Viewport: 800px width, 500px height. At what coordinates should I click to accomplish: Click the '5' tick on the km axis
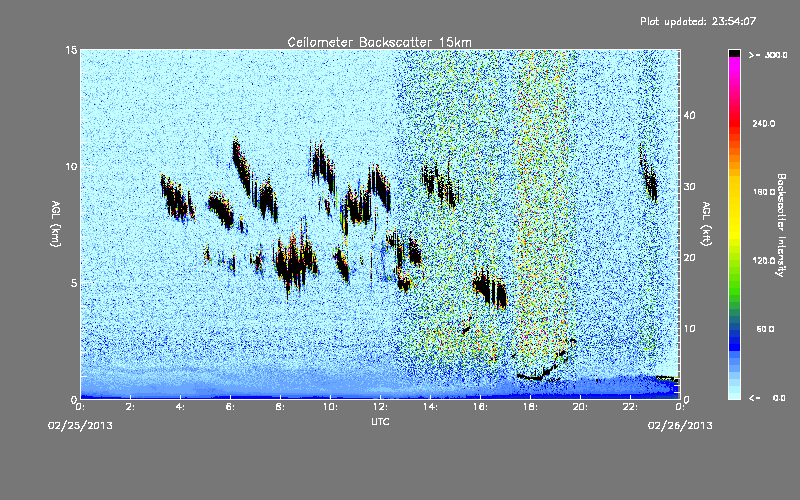[74, 283]
